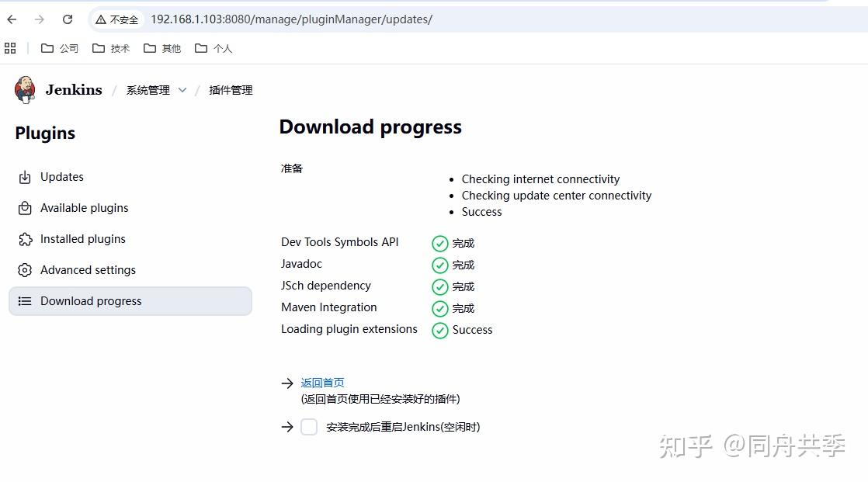
Task: Expand the 系统管理 dropdown chevron
Action: point(183,90)
